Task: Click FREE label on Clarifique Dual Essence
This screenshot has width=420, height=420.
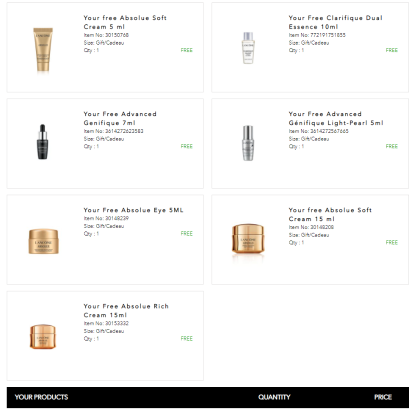Action: tap(392, 50)
